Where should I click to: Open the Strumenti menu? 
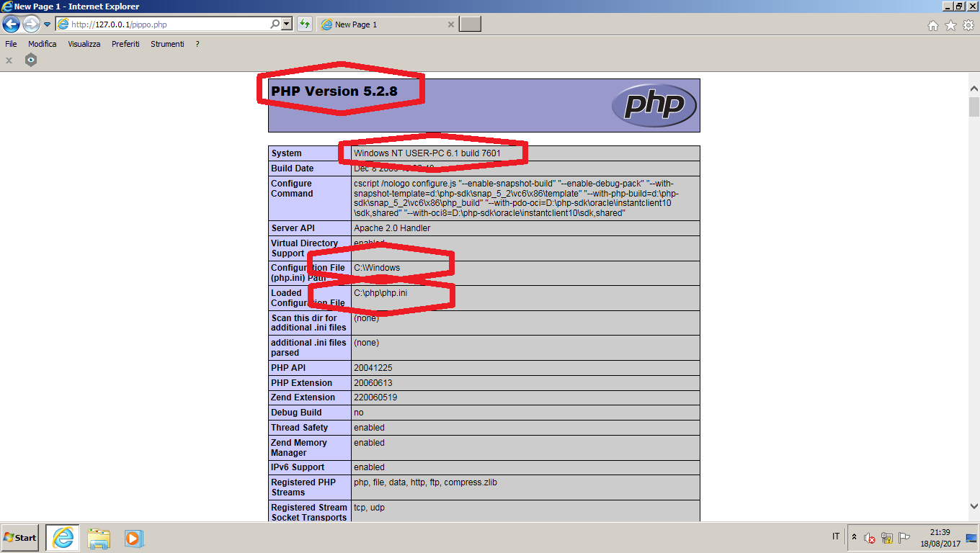[x=167, y=44]
